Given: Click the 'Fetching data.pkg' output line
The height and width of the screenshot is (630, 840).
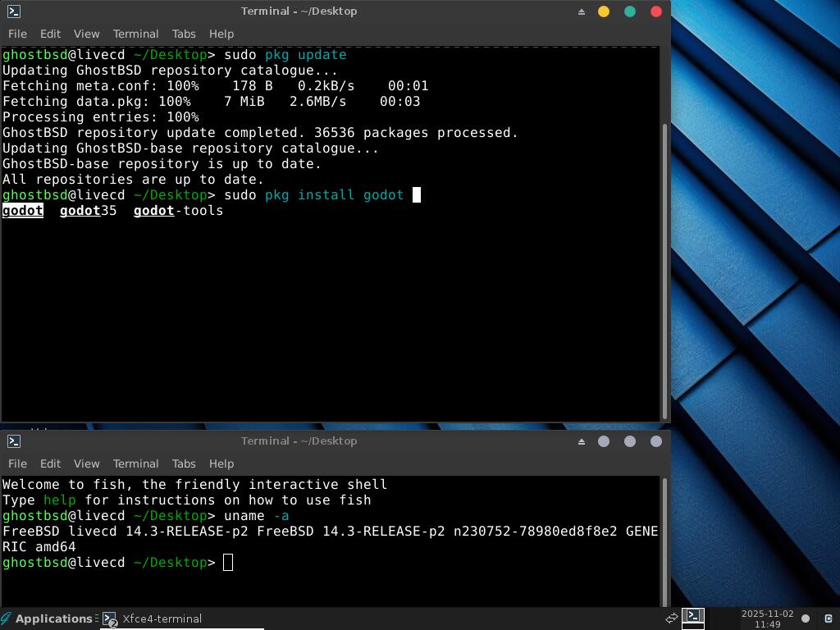Looking at the screenshot, I should [x=211, y=102].
